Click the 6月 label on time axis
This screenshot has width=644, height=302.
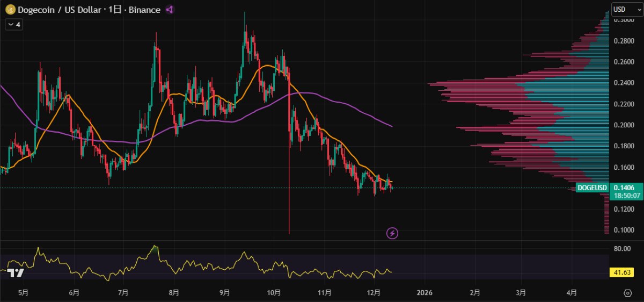pos(74,293)
